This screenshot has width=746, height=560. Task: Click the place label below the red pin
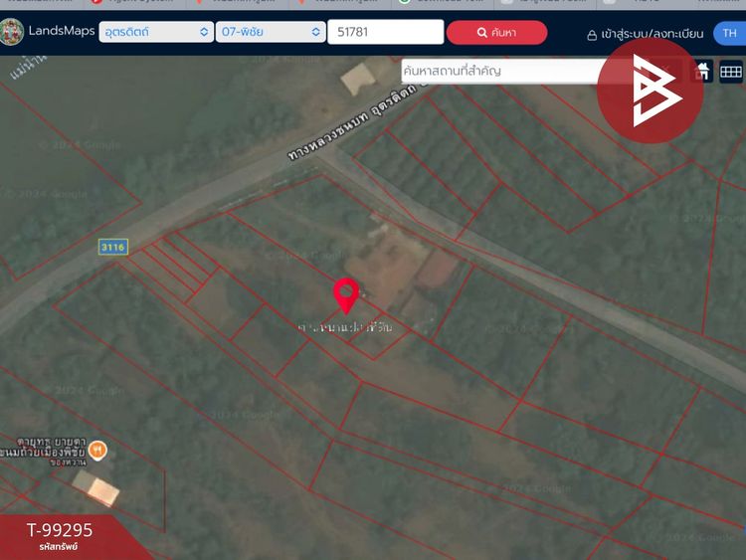pyautogui.click(x=345, y=327)
